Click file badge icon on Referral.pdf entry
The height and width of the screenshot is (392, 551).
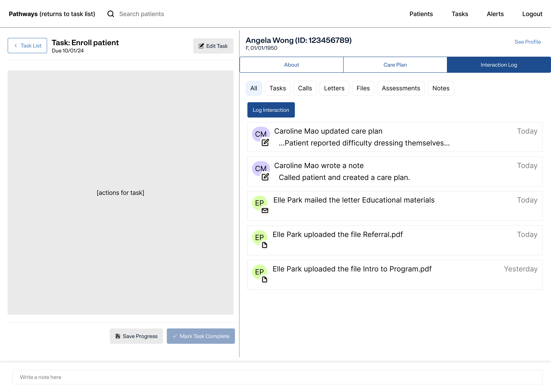(265, 245)
